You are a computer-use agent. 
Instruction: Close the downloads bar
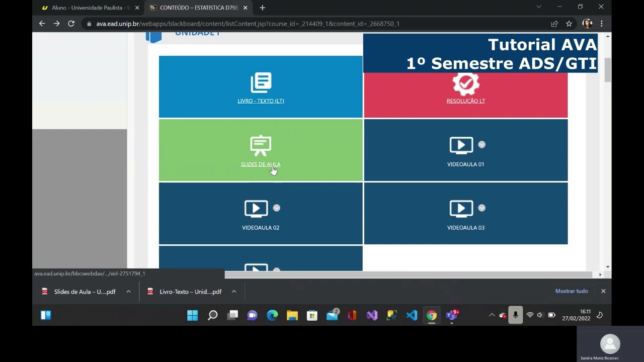[x=603, y=291]
